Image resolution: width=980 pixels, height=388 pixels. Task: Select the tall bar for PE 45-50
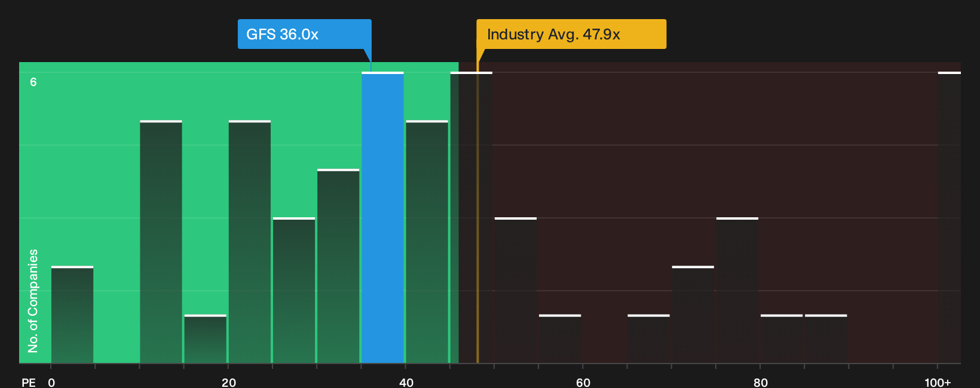pyautogui.click(x=471, y=217)
